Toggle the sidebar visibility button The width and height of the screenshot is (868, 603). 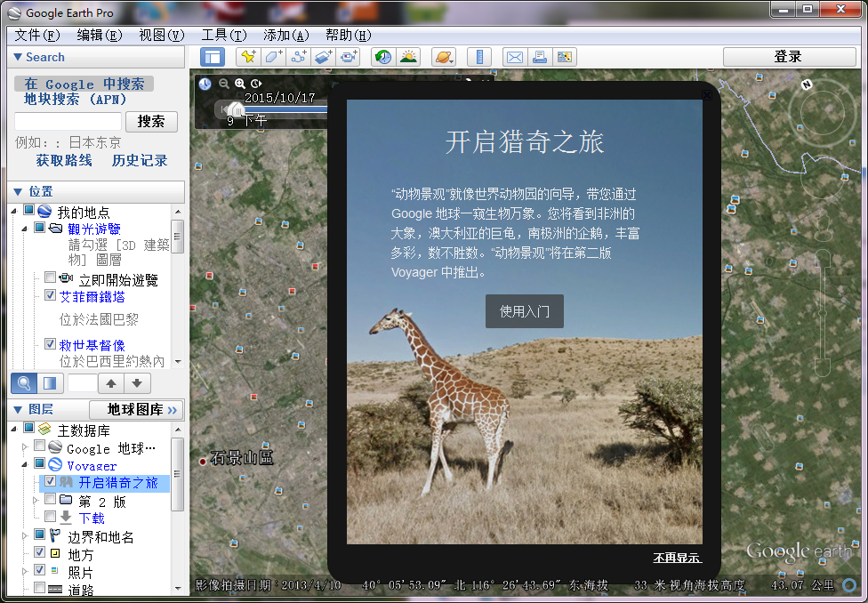pyautogui.click(x=213, y=57)
